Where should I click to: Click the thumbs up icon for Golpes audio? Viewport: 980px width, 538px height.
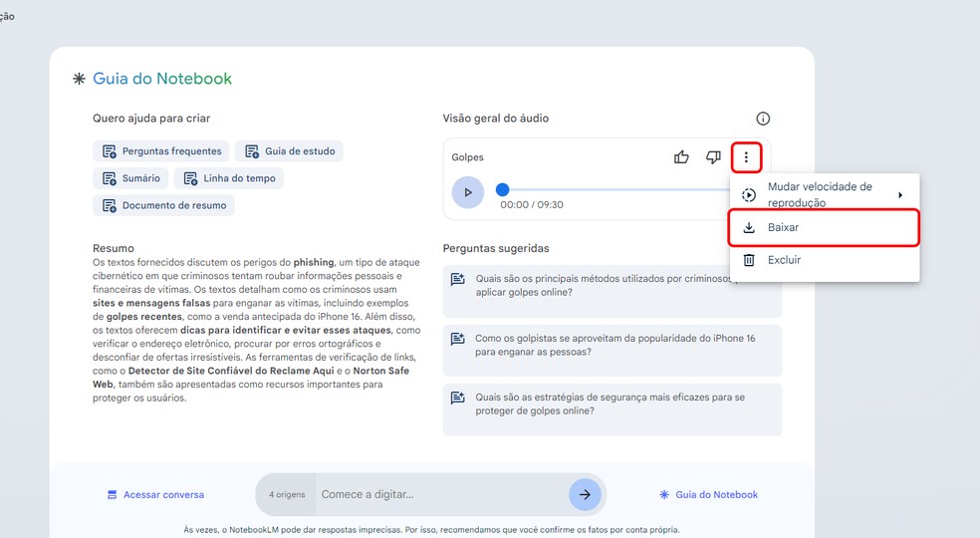[681, 157]
